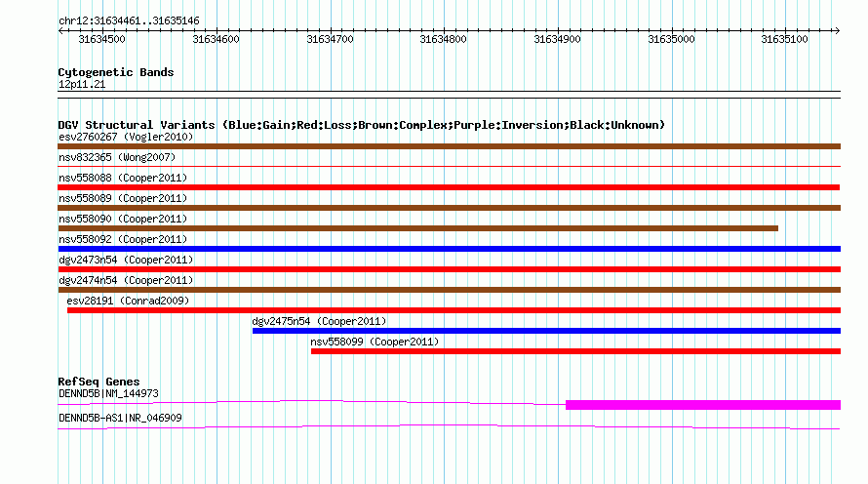Click the dgv2473n54 (Cooper2011) label

pos(126,260)
